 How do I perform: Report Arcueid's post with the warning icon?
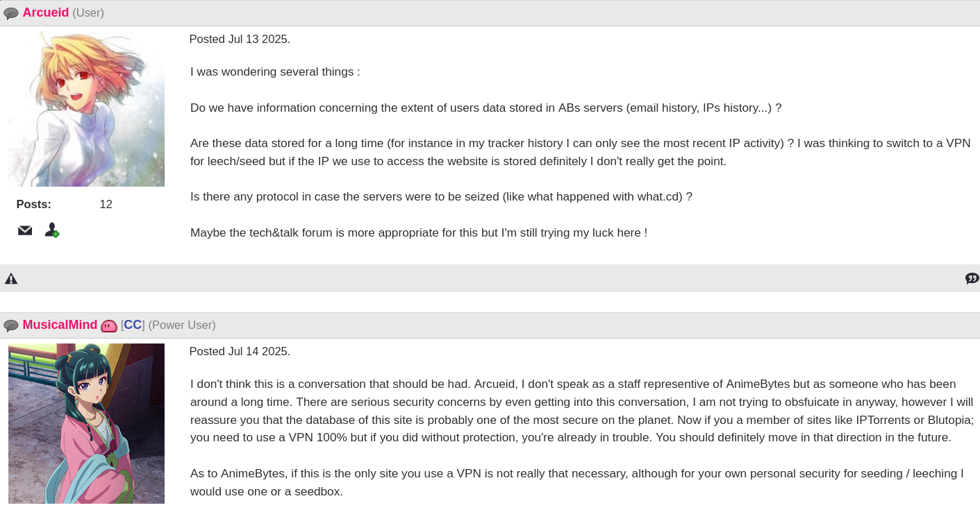point(11,279)
